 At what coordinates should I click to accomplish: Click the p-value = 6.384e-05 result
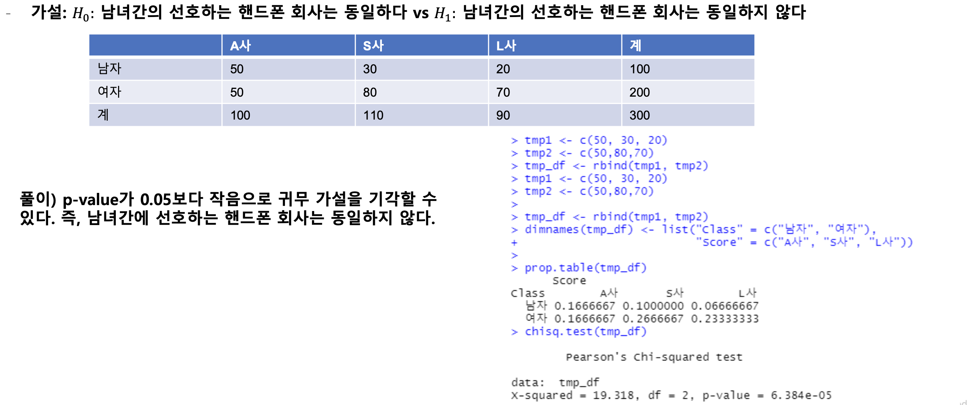[766, 395]
